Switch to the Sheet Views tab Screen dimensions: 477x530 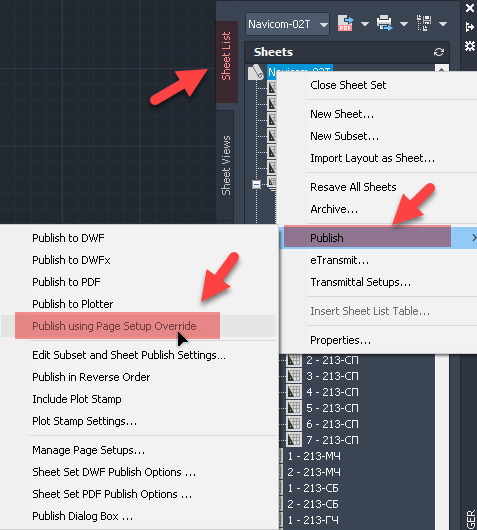point(225,165)
